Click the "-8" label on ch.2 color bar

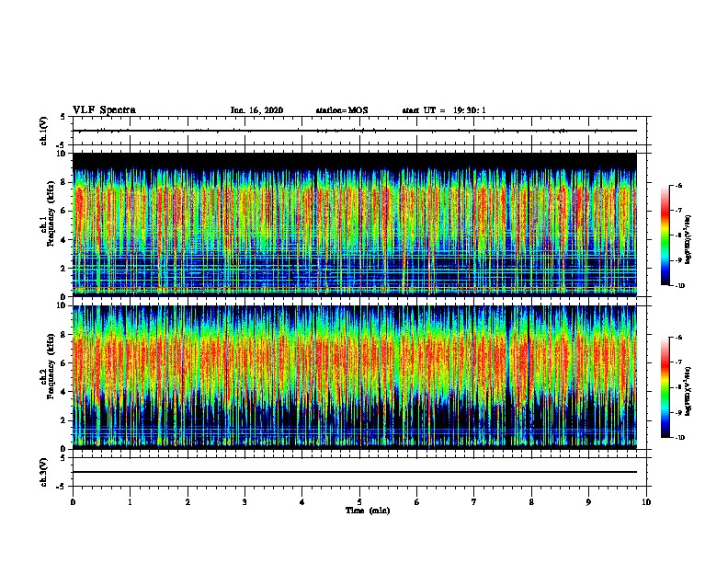pos(678,388)
